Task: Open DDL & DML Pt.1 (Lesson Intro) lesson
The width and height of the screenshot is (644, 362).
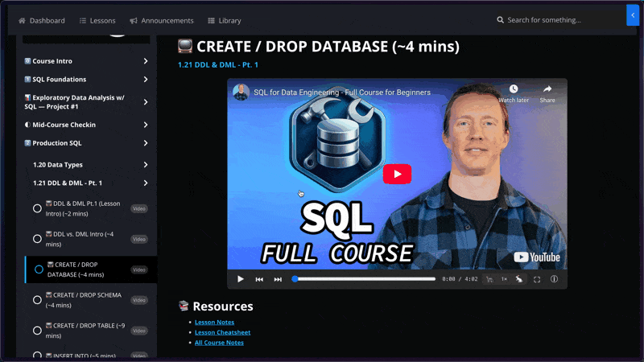Action: tap(83, 208)
